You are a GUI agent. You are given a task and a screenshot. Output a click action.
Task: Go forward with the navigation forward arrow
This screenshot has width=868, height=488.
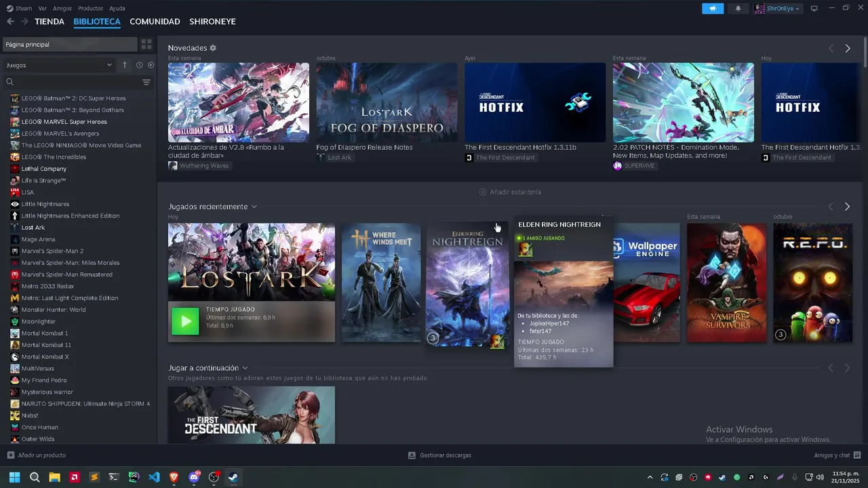click(24, 22)
